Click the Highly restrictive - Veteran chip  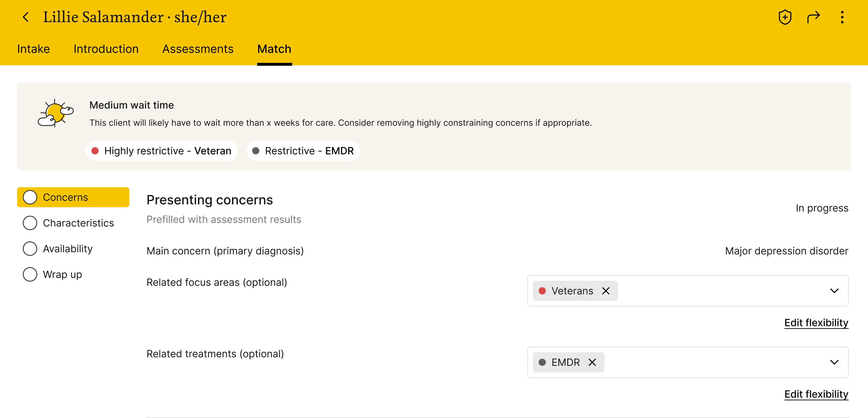(x=162, y=151)
